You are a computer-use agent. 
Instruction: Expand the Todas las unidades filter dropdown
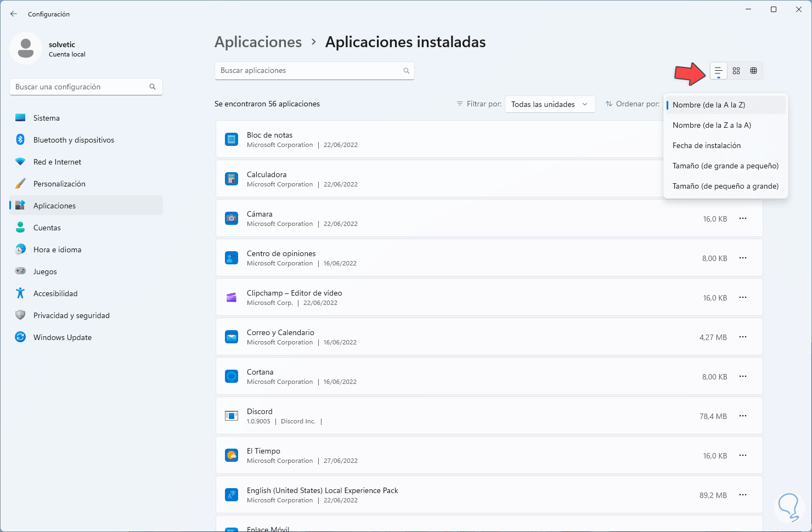click(x=550, y=104)
